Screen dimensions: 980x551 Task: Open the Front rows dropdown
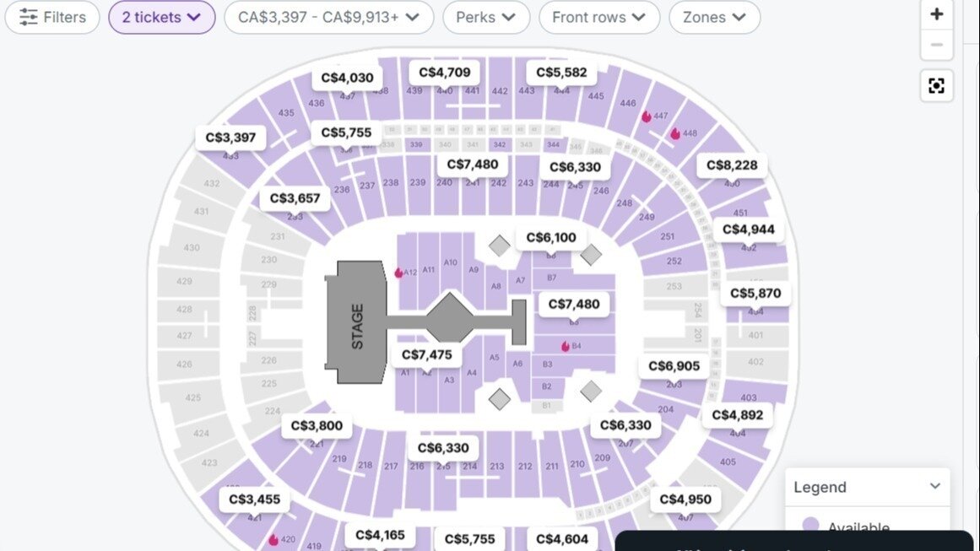click(x=598, y=17)
